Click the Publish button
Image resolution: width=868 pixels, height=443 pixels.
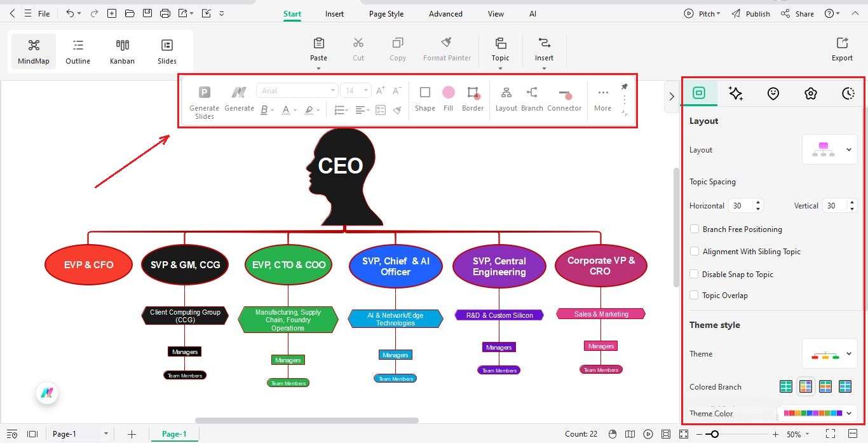757,13
